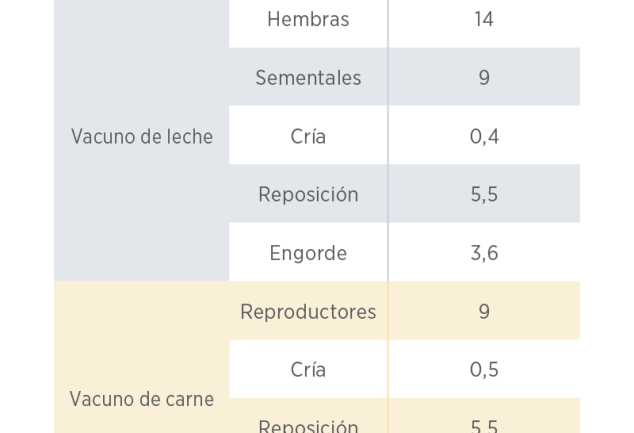The width and height of the screenshot is (634, 433).
Task: Select the 5,5 value for dairy Reposición
Action: (484, 194)
